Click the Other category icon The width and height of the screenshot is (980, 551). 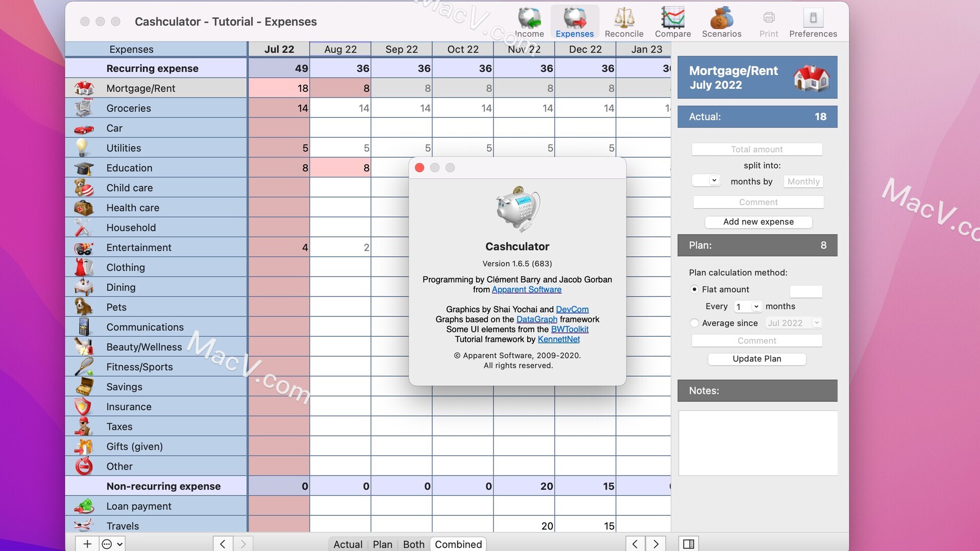click(84, 466)
